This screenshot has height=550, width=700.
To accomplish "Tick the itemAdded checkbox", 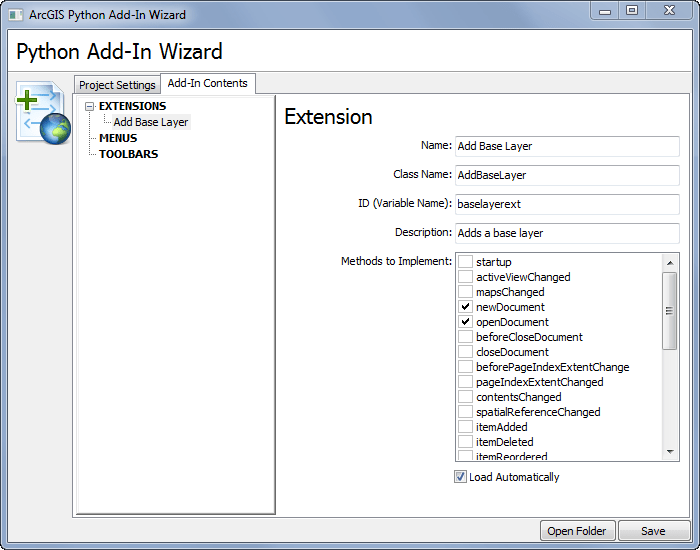I will tap(465, 427).
